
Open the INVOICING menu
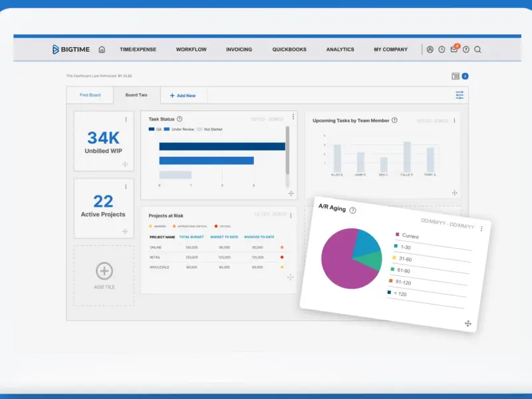pos(239,49)
